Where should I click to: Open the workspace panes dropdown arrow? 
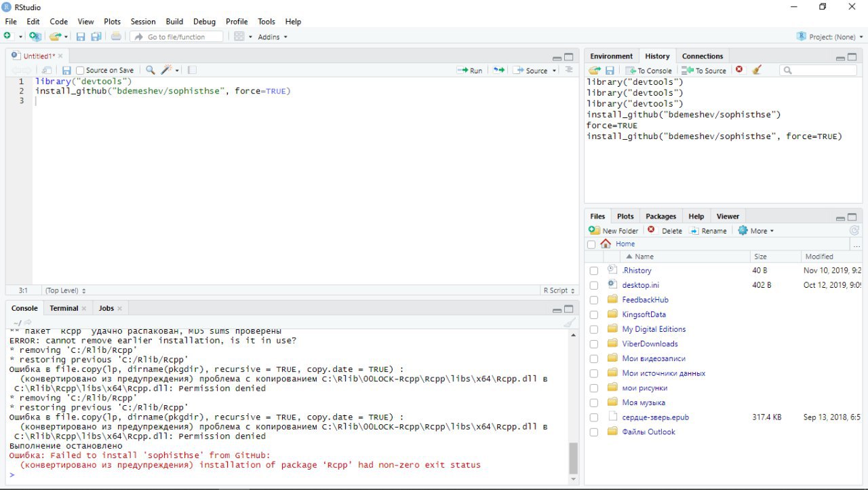coord(250,37)
